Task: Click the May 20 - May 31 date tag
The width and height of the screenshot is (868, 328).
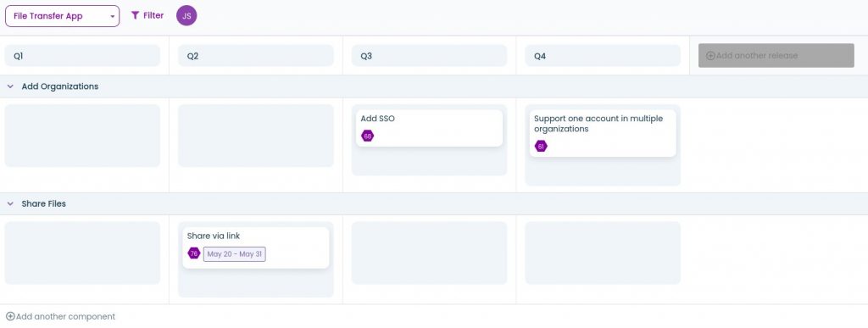Action: (234, 254)
